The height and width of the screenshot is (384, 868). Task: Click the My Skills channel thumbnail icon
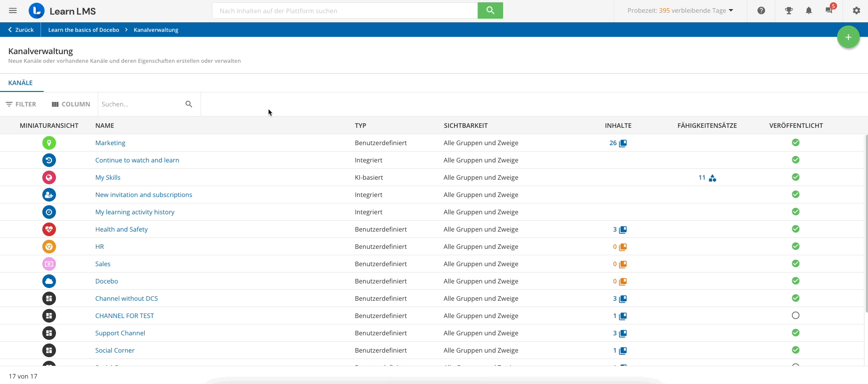point(49,177)
